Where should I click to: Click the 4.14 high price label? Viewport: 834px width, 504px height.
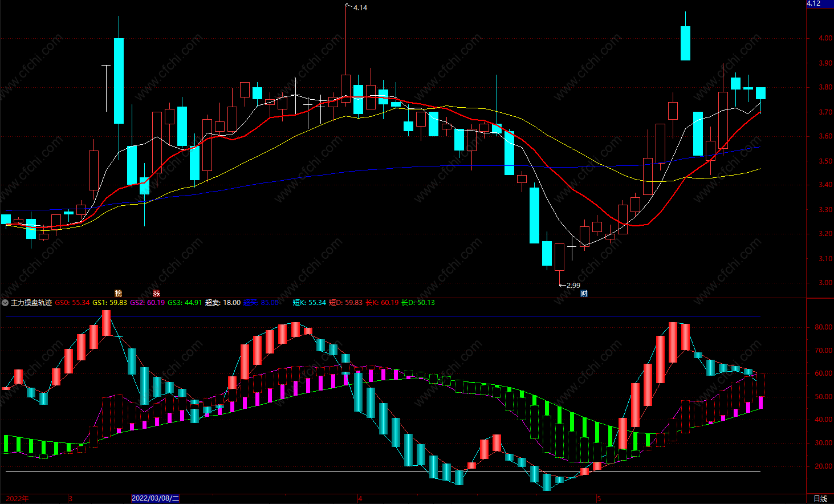pyautogui.click(x=360, y=8)
